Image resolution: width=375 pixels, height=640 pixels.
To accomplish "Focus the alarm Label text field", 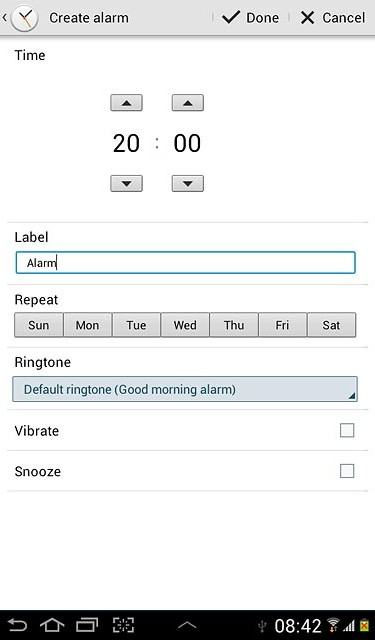I will [185, 262].
